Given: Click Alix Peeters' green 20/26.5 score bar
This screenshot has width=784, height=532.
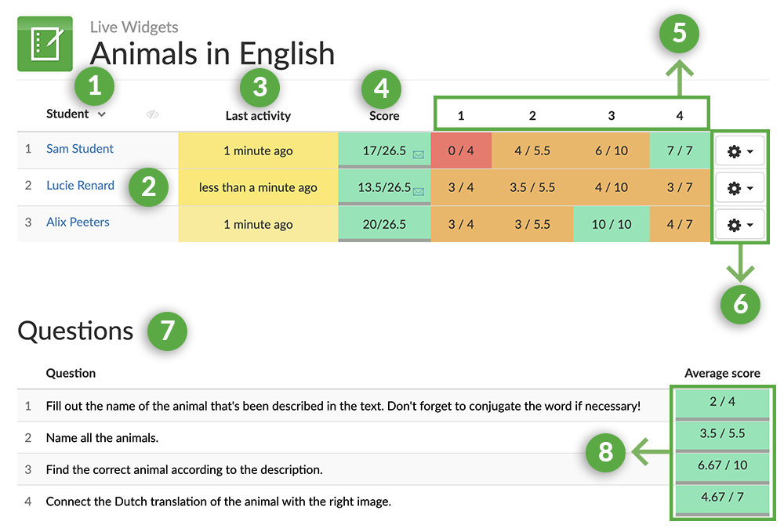Looking at the screenshot, I should [384, 225].
